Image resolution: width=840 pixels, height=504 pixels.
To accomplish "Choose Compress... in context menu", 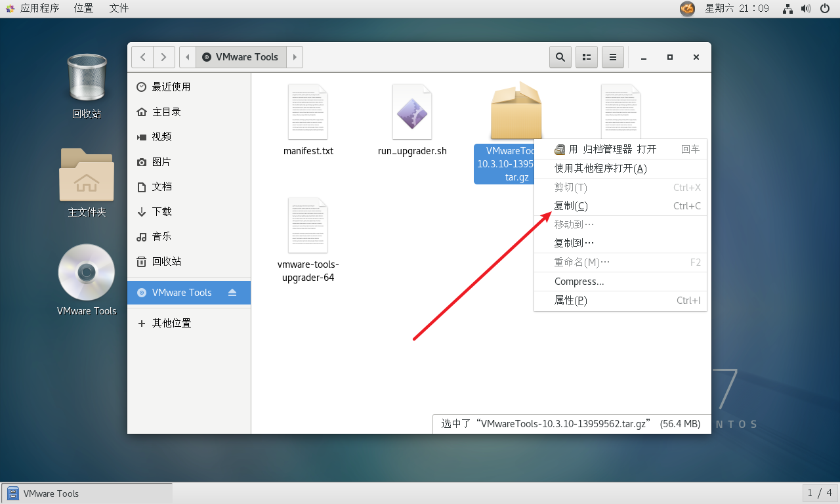I will point(620,282).
